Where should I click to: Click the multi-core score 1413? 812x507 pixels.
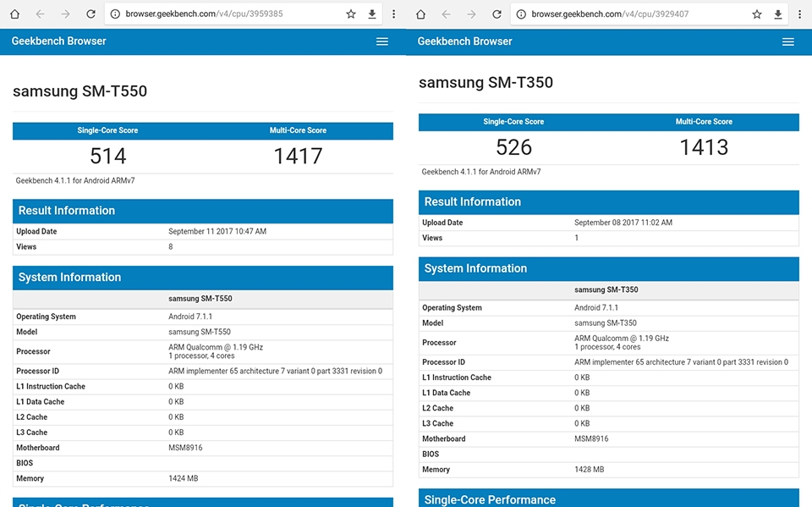(x=704, y=147)
